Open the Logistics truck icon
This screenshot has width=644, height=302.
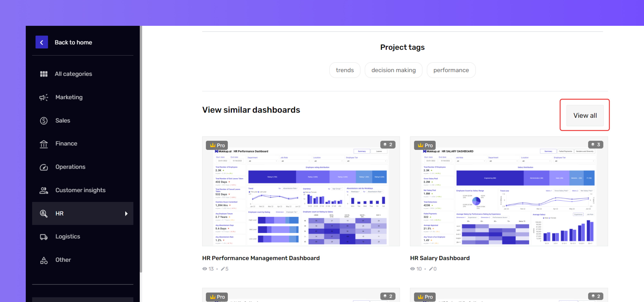tap(44, 237)
